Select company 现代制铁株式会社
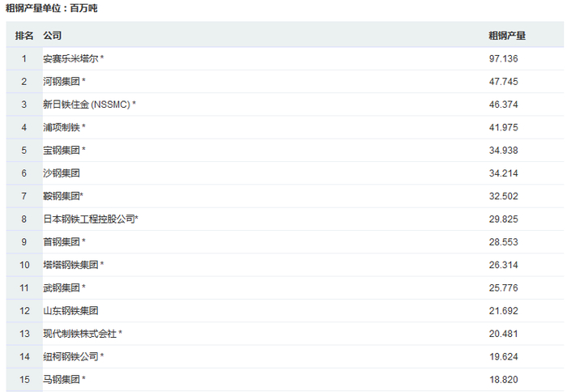 click(80, 334)
